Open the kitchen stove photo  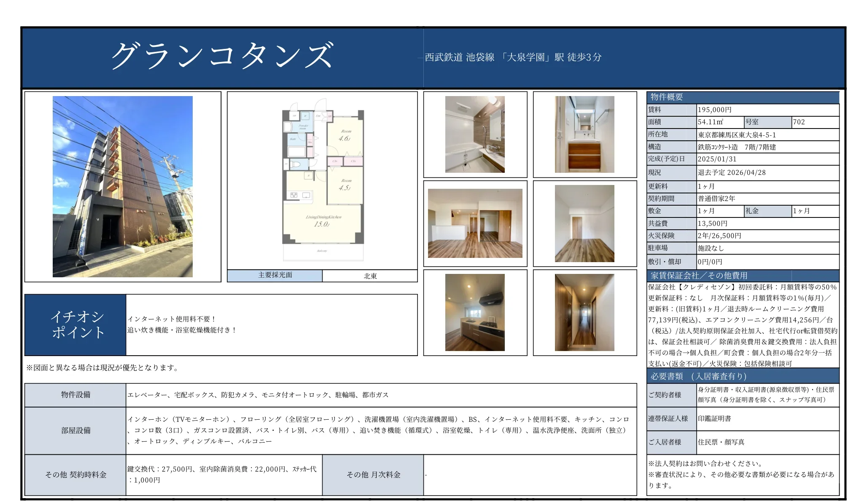pyautogui.click(x=475, y=312)
